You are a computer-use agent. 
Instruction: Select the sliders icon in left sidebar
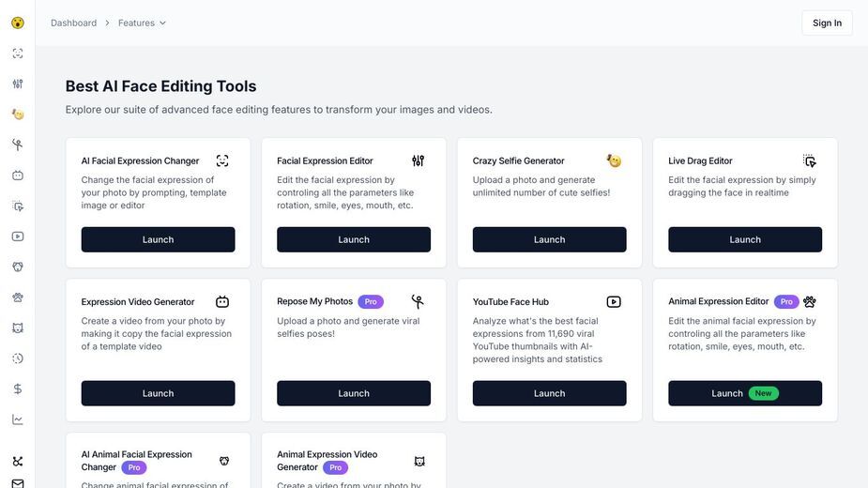18,84
